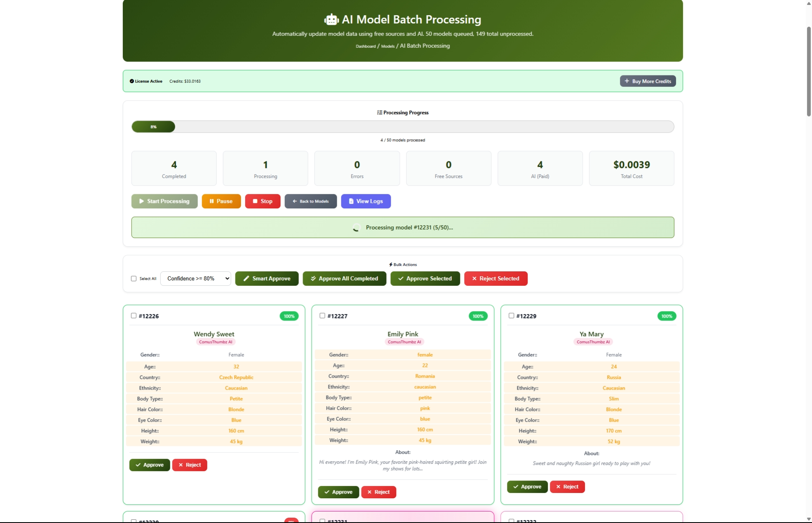Click Back to Models
The height and width of the screenshot is (523, 812).
coord(310,201)
